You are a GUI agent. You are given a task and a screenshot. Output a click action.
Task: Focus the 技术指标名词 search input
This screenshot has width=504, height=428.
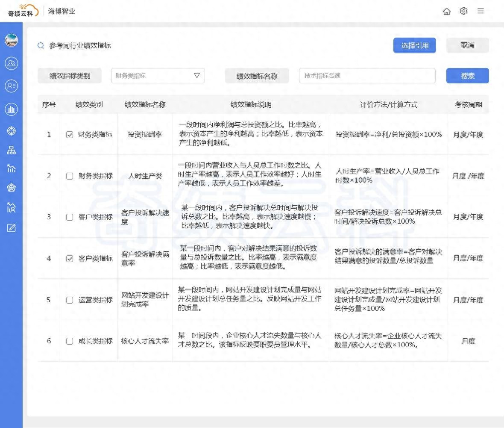[367, 76]
